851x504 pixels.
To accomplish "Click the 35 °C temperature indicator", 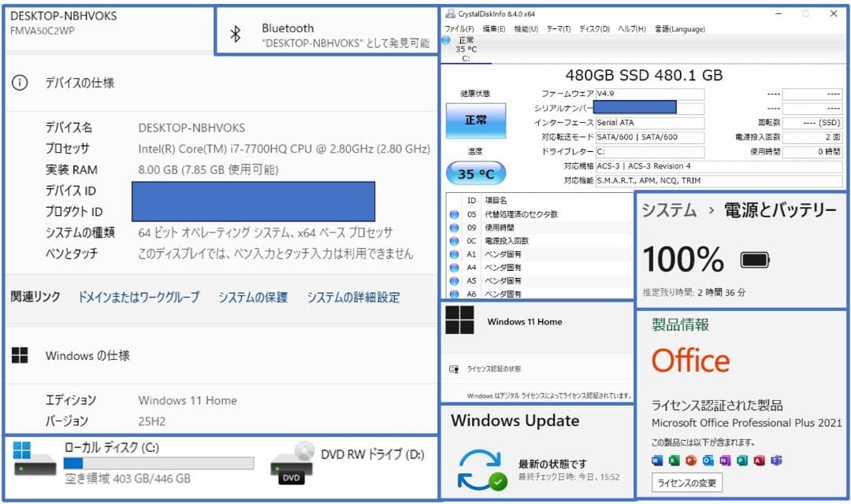I will pyautogui.click(x=475, y=173).
